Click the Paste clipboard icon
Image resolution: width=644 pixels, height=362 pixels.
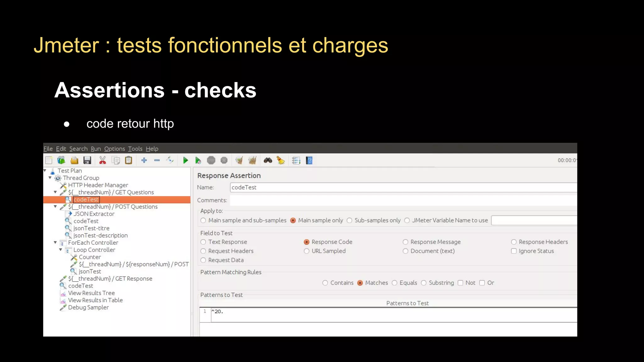click(129, 161)
